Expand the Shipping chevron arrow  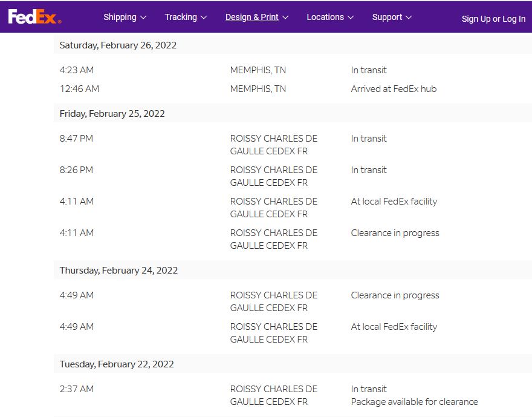click(143, 18)
